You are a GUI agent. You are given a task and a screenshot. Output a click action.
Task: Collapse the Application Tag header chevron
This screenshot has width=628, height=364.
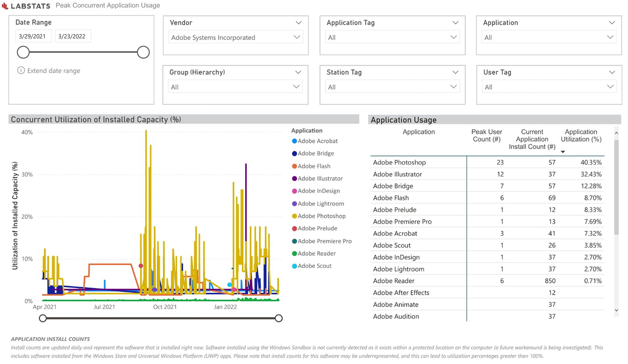click(455, 23)
